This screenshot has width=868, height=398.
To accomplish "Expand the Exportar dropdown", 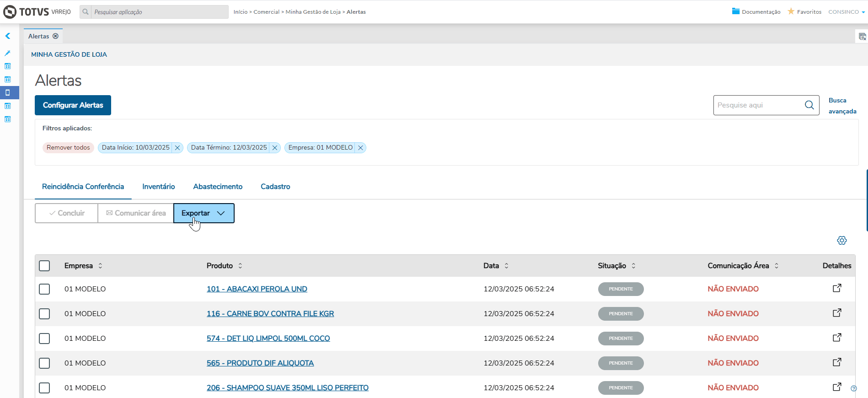I will point(204,213).
